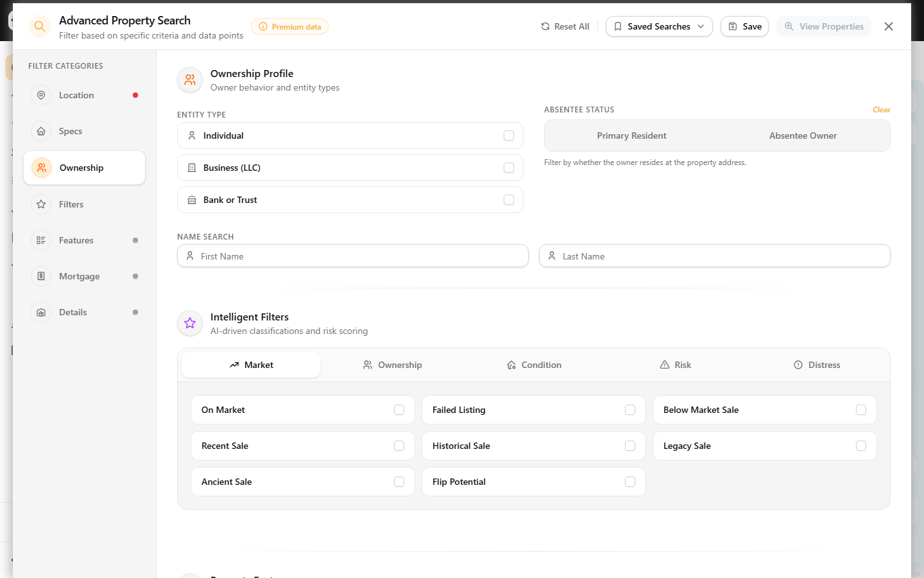Viewport: 924px width, 578px height.
Task: Switch to the Condition tab
Action: pos(534,365)
